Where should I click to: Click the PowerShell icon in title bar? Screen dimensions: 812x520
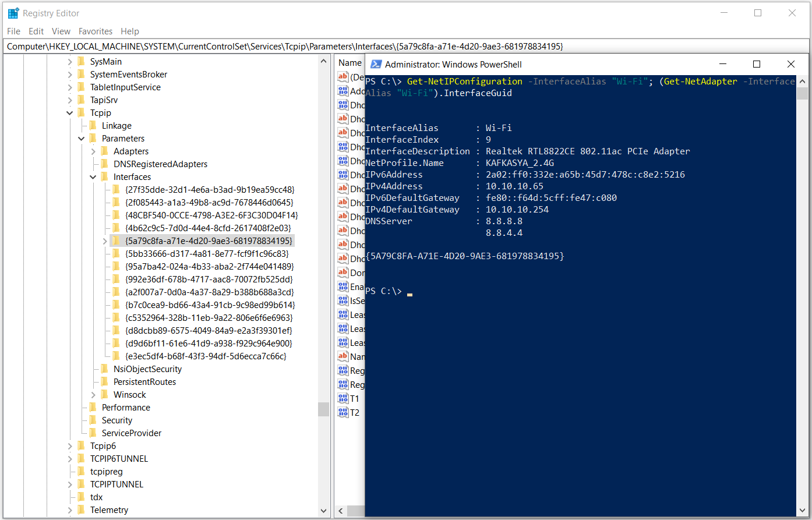(376, 65)
